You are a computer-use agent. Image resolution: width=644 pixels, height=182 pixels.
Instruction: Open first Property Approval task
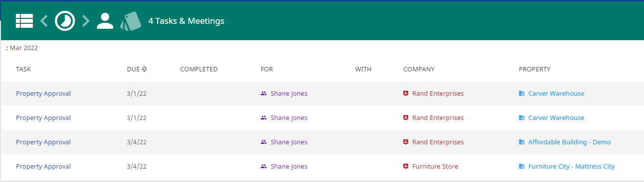[x=43, y=93]
